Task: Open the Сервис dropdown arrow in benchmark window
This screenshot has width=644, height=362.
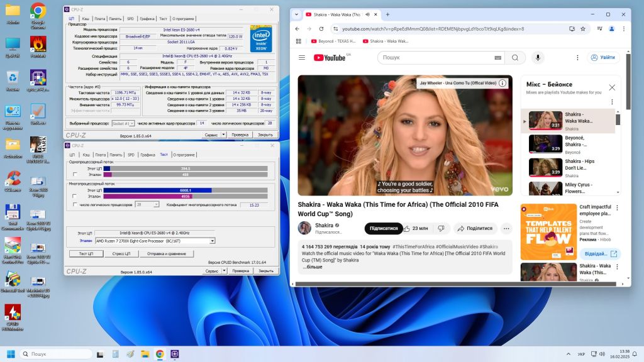Action: 225,271
